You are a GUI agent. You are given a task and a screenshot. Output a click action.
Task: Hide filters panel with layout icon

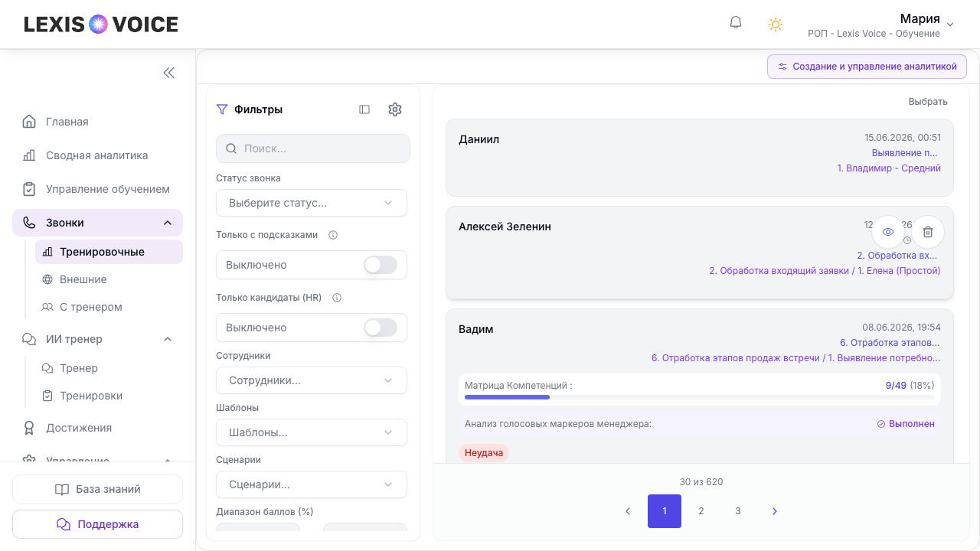(364, 109)
